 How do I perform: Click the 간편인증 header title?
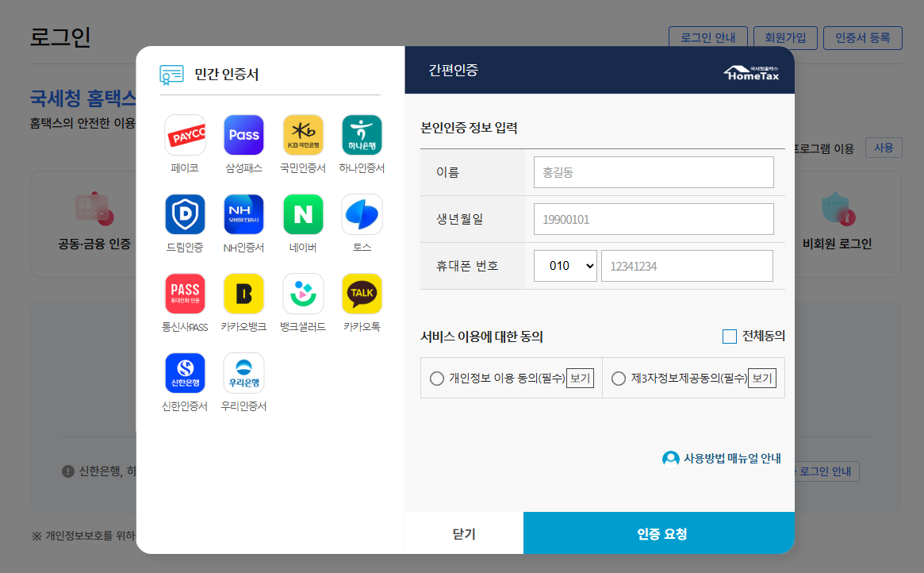pos(453,71)
